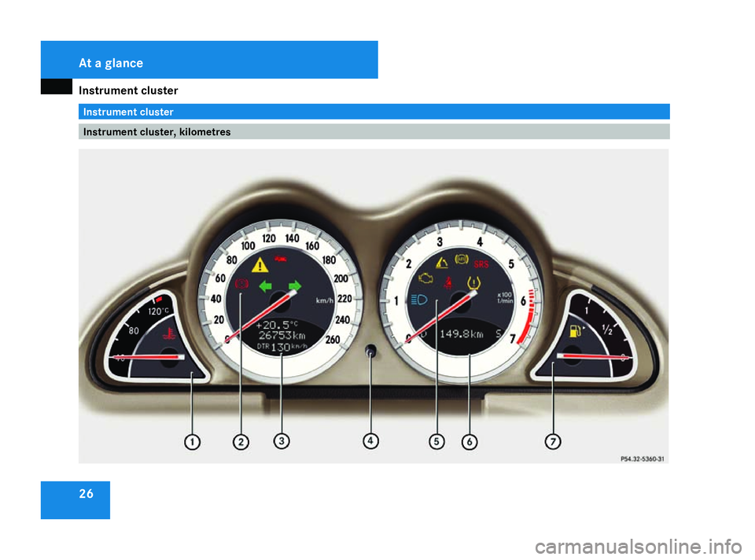This screenshot has height=560, width=755.
Task: Click the '7' mark on the tachometer
Action: coord(512,339)
